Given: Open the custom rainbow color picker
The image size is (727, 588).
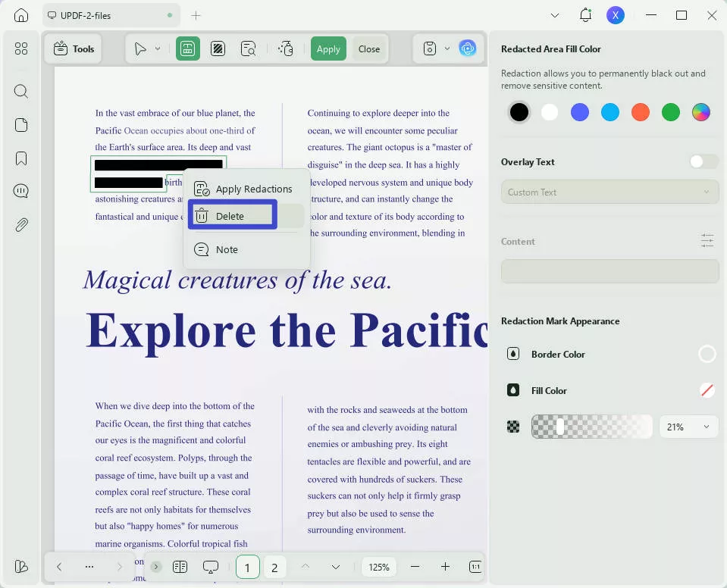Looking at the screenshot, I should point(700,111).
